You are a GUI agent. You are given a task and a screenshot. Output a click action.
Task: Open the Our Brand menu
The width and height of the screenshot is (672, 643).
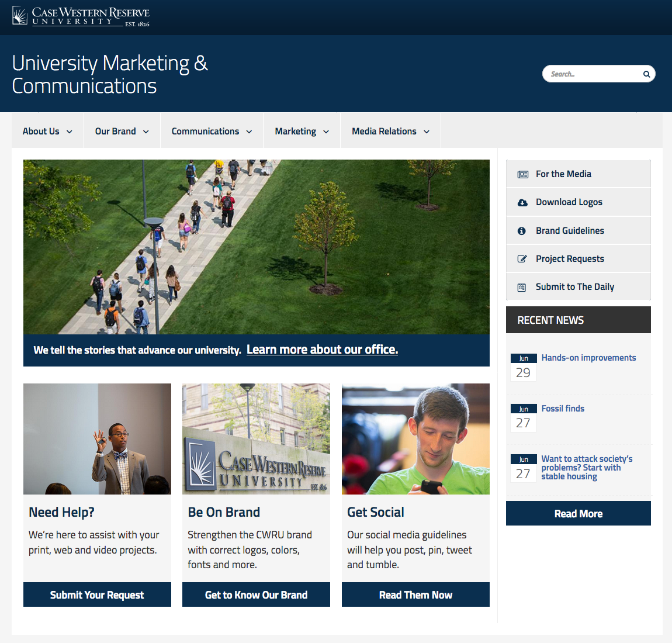point(122,131)
